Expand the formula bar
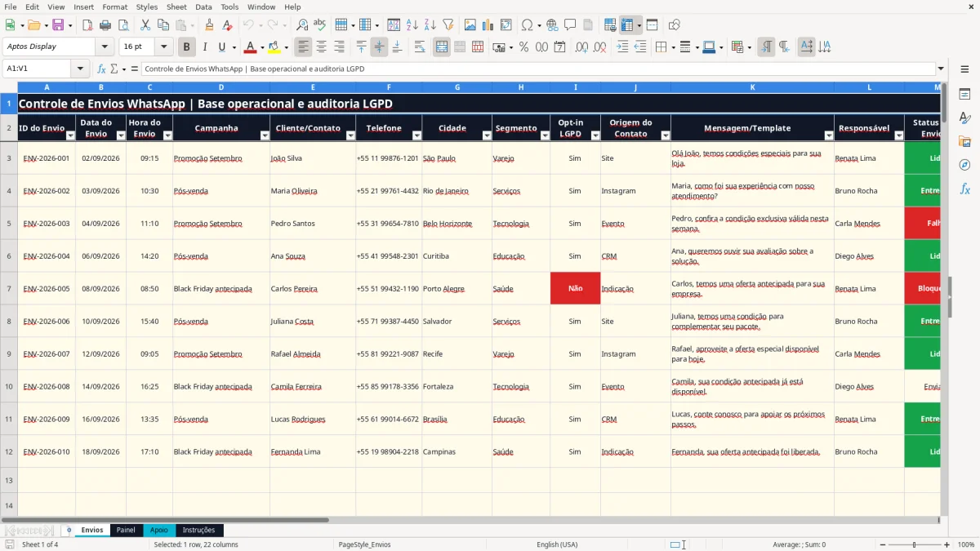 (941, 69)
